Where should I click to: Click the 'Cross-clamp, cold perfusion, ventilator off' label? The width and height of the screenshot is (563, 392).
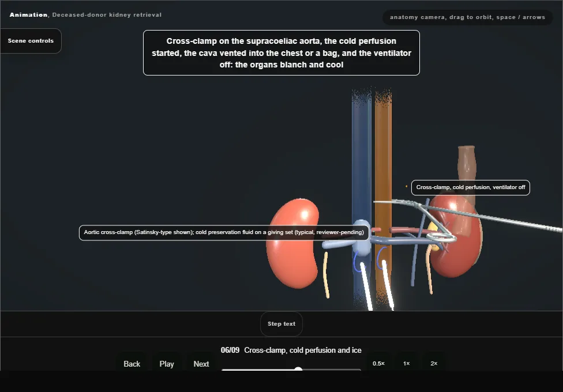[x=470, y=187]
